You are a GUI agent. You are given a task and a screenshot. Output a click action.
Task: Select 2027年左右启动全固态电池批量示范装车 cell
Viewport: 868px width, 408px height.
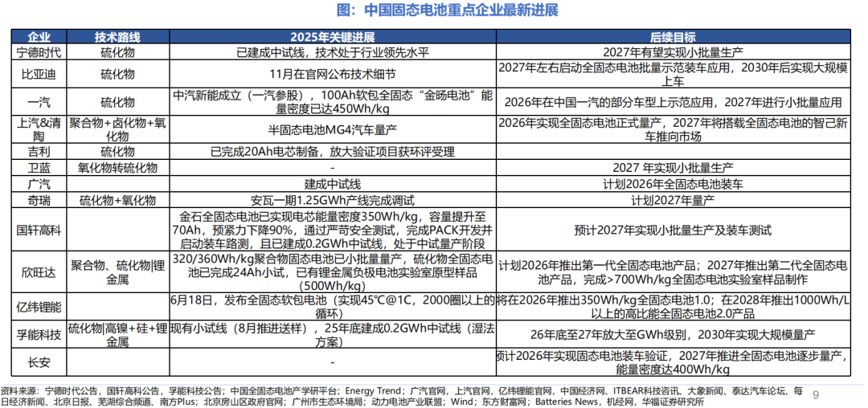(673, 74)
